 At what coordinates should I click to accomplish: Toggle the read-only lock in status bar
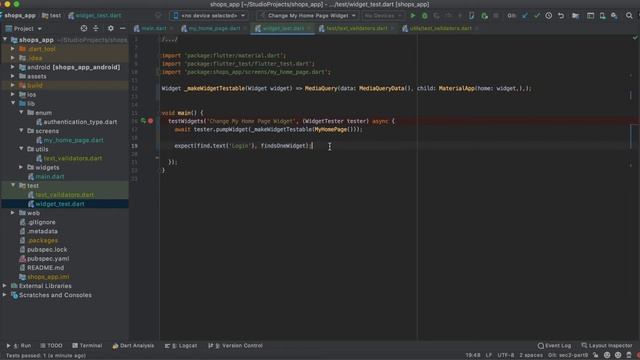tap(596, 356)
